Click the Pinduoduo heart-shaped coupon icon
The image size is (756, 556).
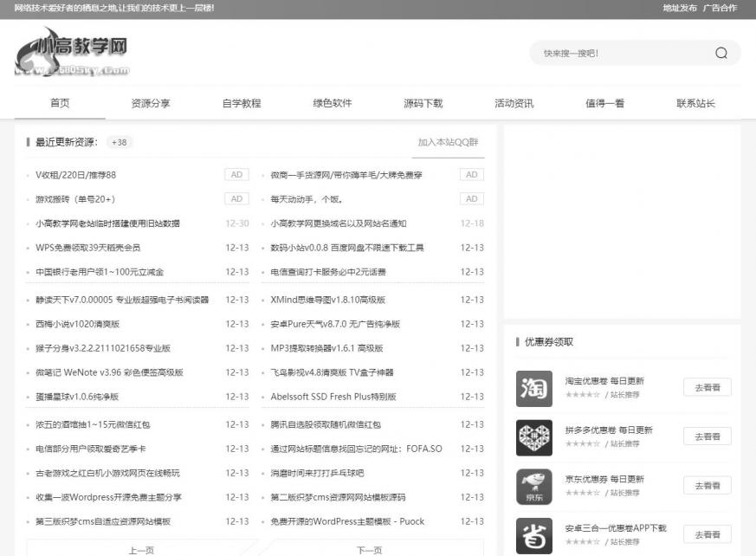[533, 436]
